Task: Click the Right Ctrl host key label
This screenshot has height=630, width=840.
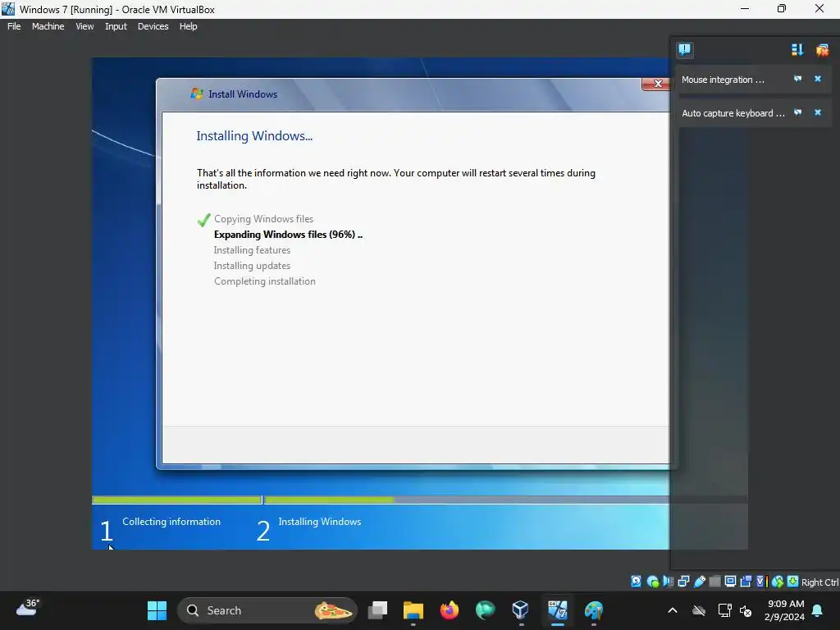Action: 819,582
